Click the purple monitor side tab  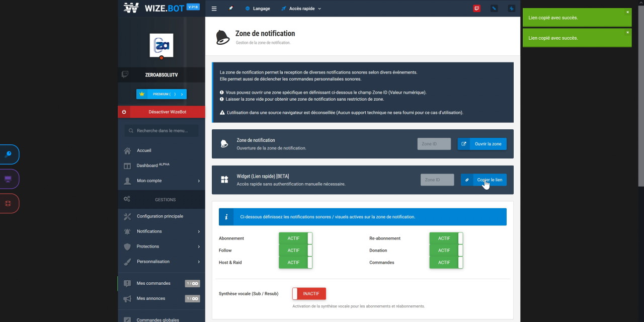point(8,179)
